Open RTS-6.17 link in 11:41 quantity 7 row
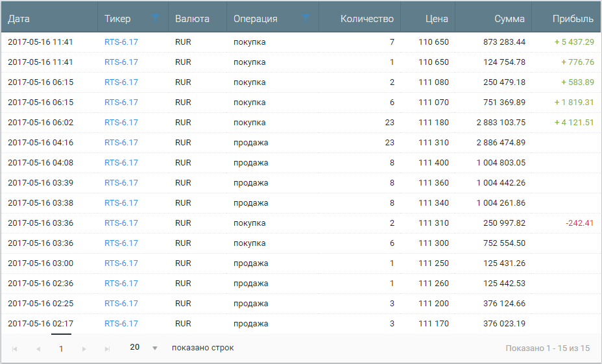Viewport: 602px width, 364px height. point(121,42)
